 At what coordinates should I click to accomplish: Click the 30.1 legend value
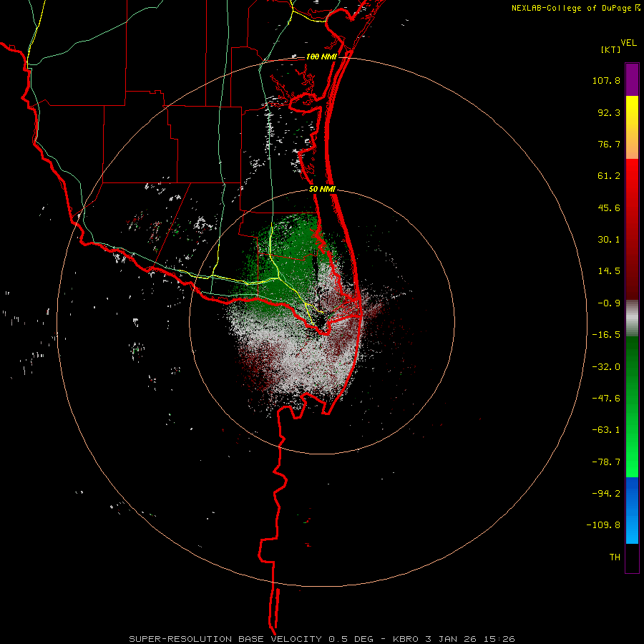609,240
